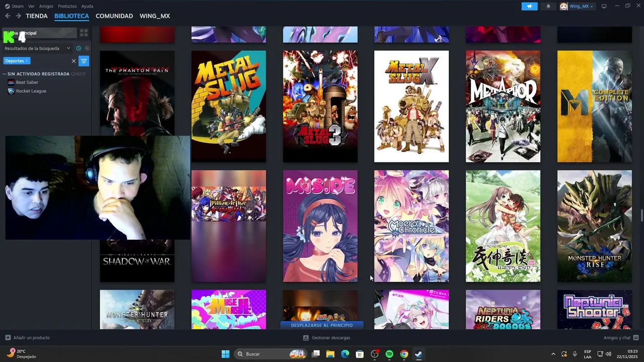Switch to OBS Studio on taskbar
This screenshot has width=644, height=362.
coord(375,354)
